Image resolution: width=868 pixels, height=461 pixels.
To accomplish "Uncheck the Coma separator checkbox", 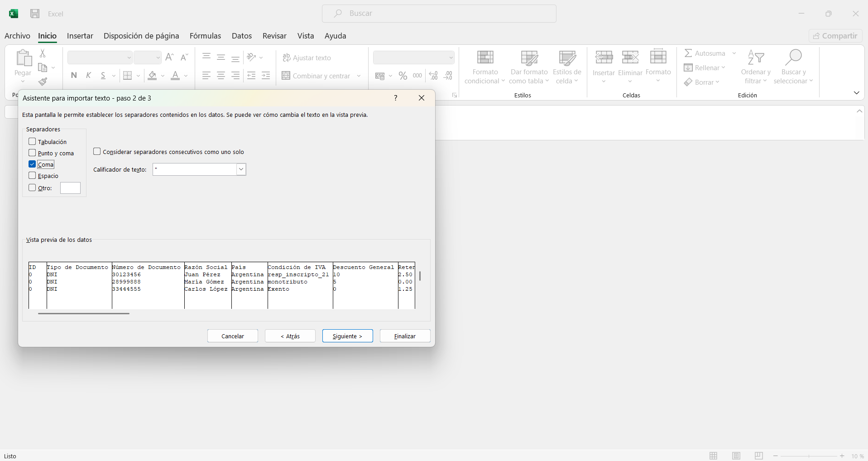I will 32,164.
